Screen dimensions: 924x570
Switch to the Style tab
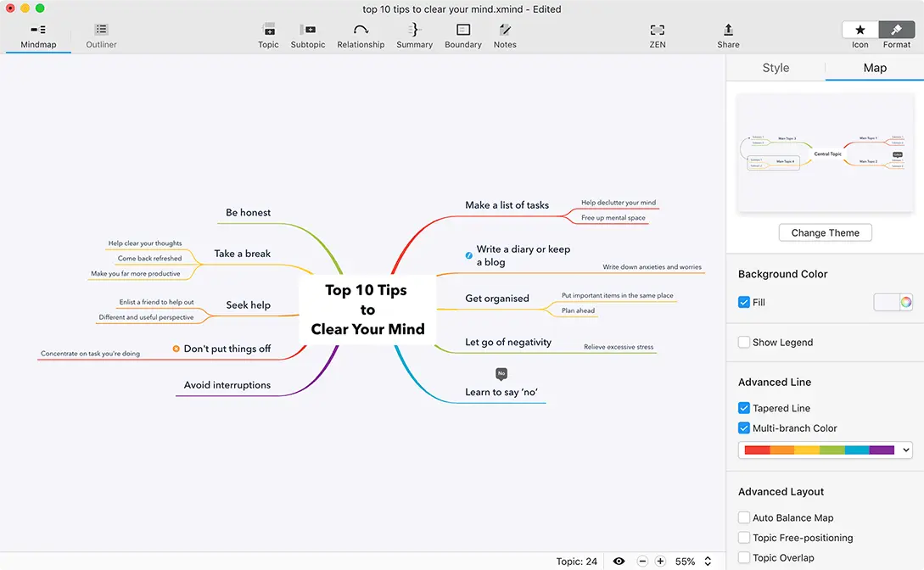point(776,68)
